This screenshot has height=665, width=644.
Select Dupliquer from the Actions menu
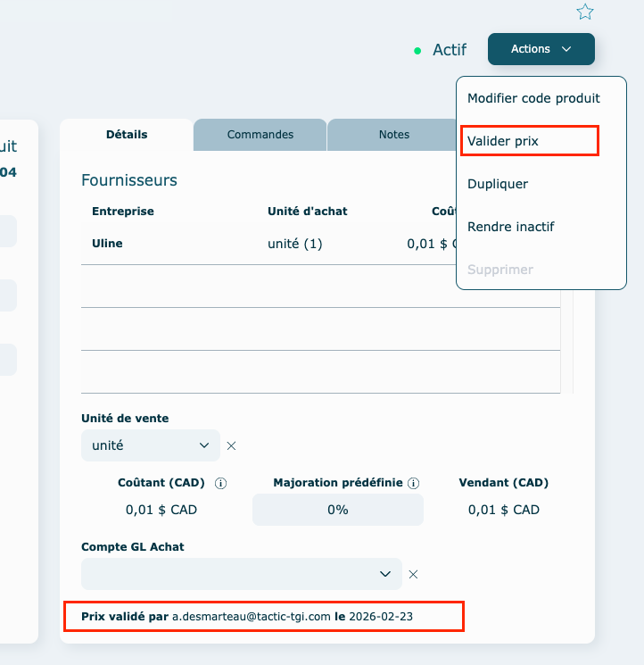click(498, 184)
